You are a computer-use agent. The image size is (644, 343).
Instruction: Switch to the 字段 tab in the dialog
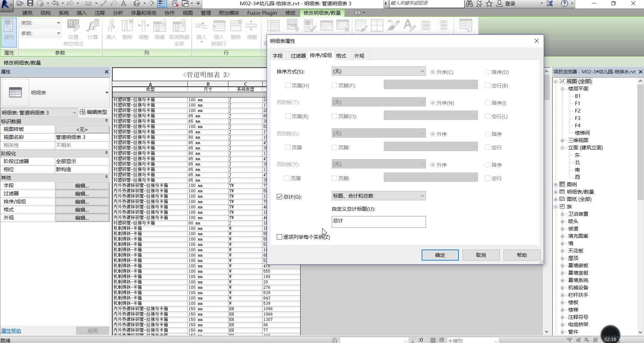pyautogui.click(x=278, y=56)
